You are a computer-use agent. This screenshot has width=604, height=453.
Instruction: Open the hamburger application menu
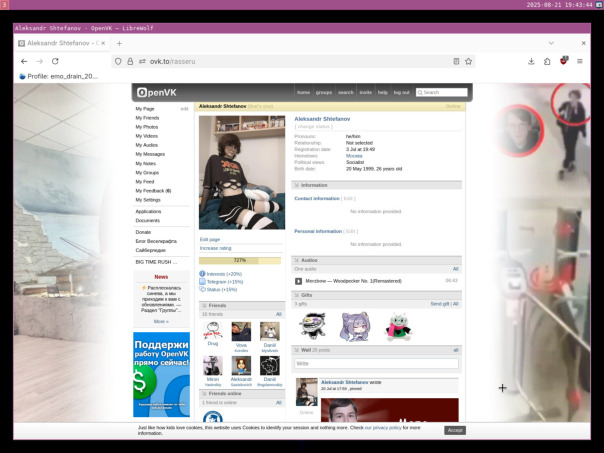coord(580,61)
